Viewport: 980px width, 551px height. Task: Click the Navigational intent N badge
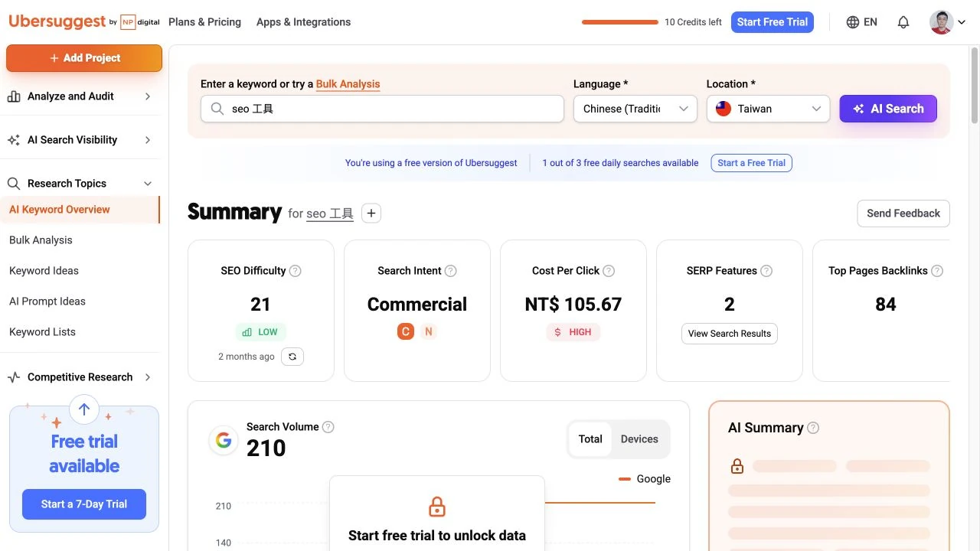429,331
